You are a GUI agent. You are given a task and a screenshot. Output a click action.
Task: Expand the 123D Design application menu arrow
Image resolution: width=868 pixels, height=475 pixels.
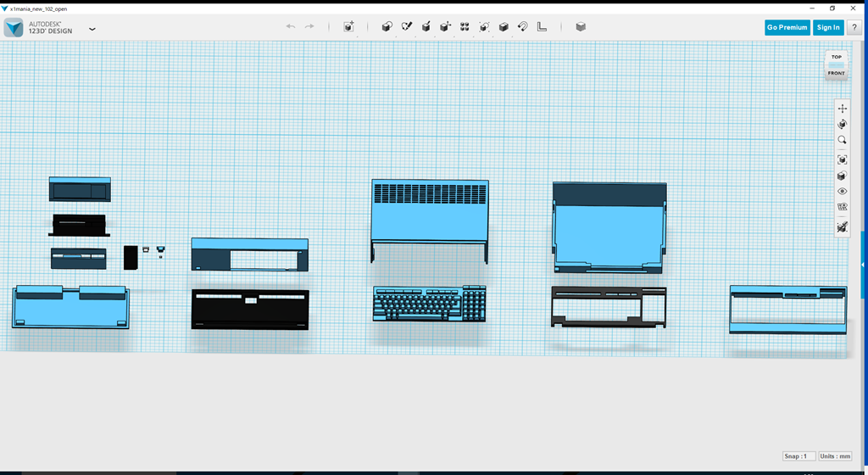(x=92, y=28)
